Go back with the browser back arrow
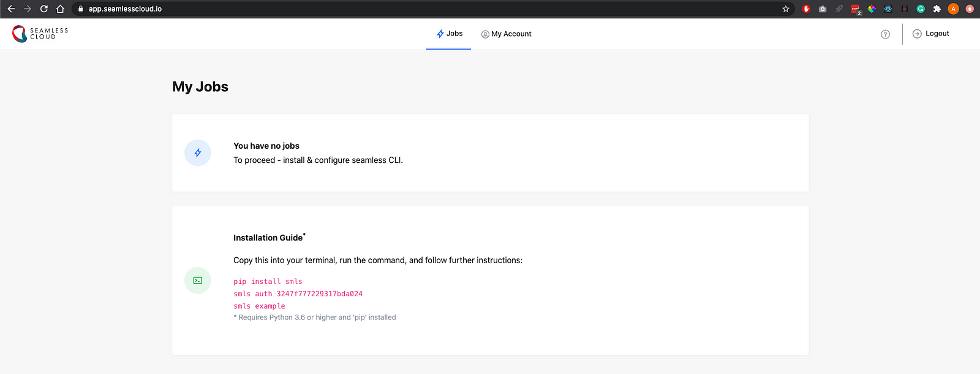This screenshot has width=980, height=374. click(x=11, y=9)
